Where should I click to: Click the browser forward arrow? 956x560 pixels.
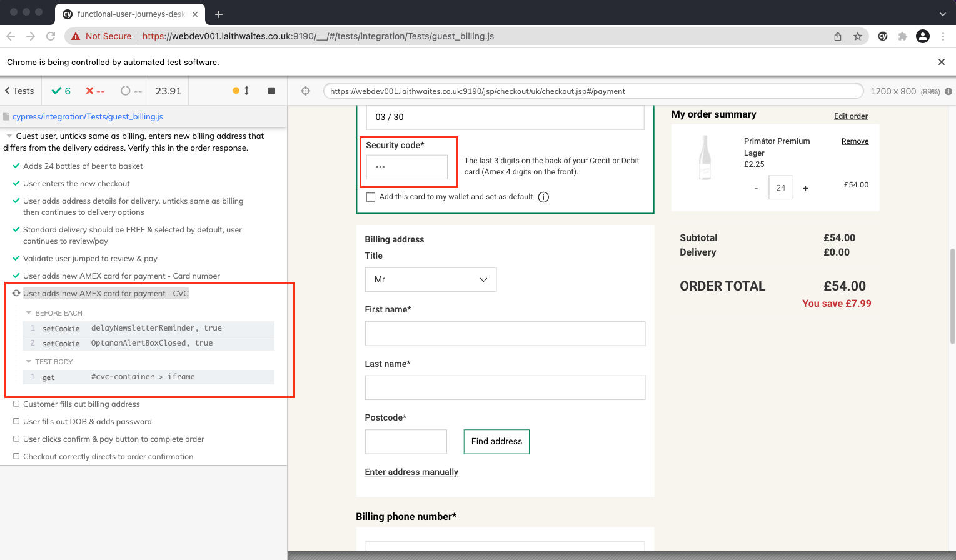[x=31, y=36]
